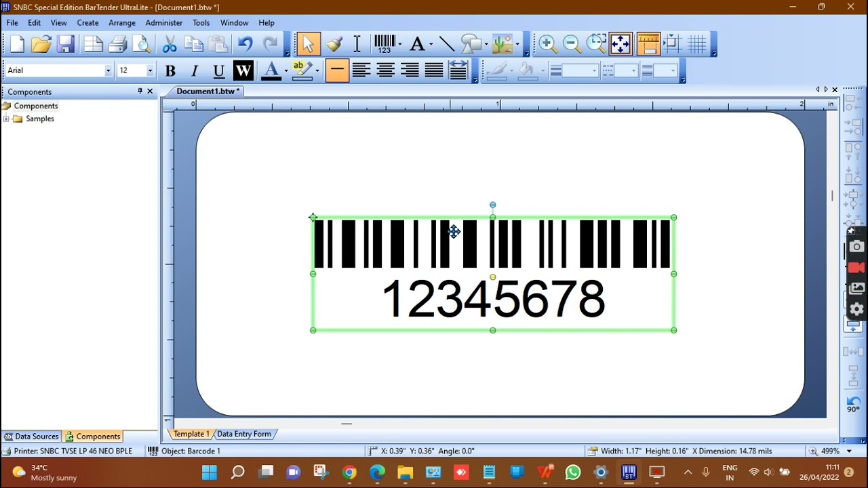Select the highlighted line style button
The height and width of the screenshot is (488, 868).
337,70
